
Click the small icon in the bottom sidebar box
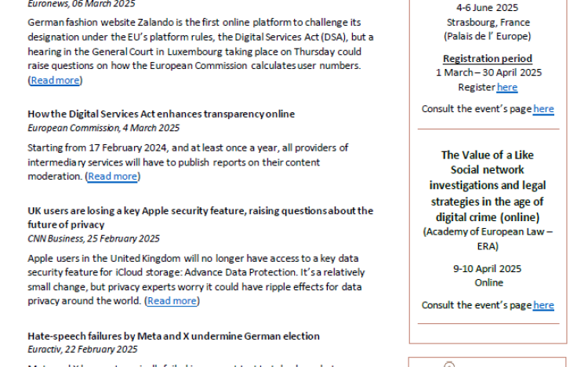click(450, 364)
